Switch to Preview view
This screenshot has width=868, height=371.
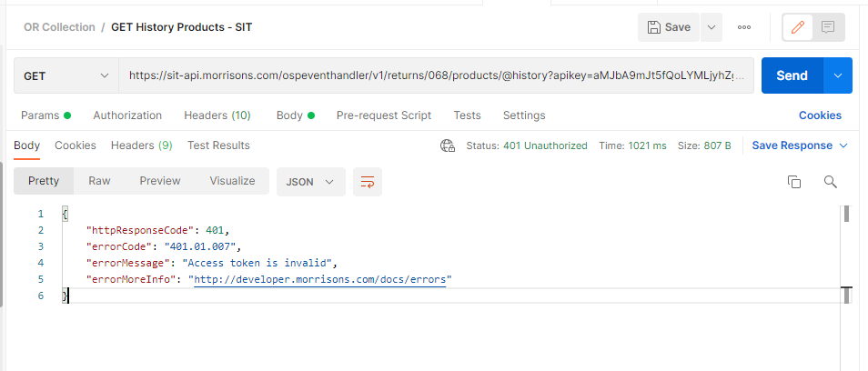coord(160,181)
